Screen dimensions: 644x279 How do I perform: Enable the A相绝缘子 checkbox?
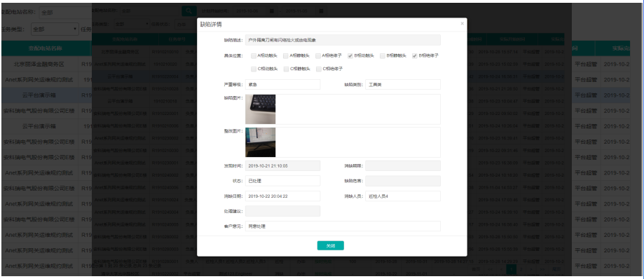click(x=318, y=56)
